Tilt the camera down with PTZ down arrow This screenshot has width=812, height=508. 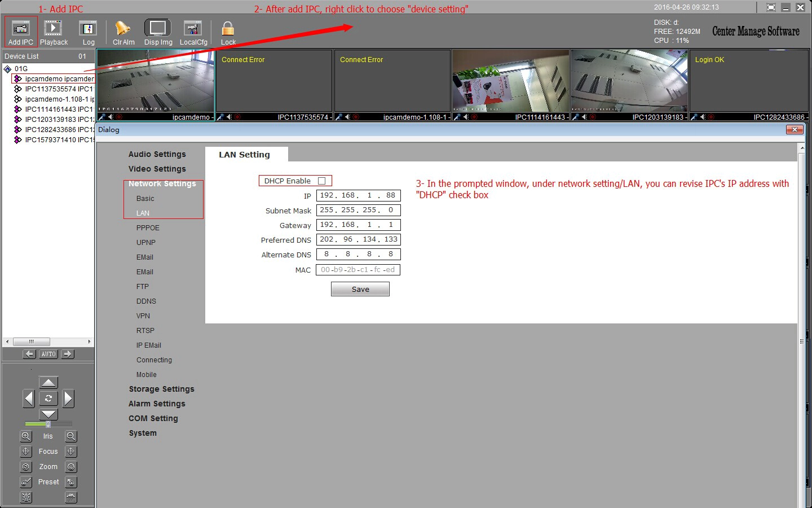click(x=48, y=414)
